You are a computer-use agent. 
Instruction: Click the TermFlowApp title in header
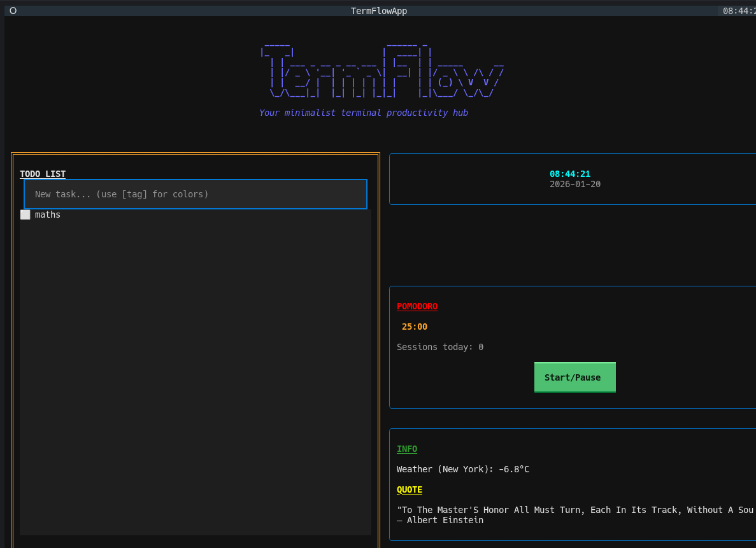378,11
